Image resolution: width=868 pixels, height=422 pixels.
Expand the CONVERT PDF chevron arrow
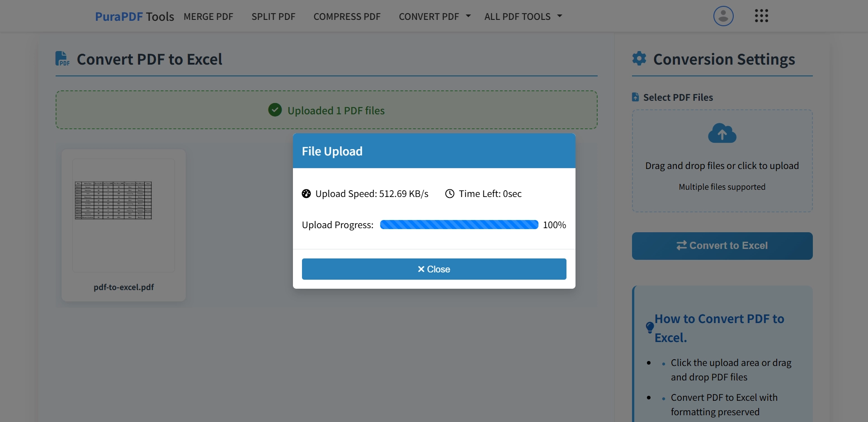coord(468,16)
